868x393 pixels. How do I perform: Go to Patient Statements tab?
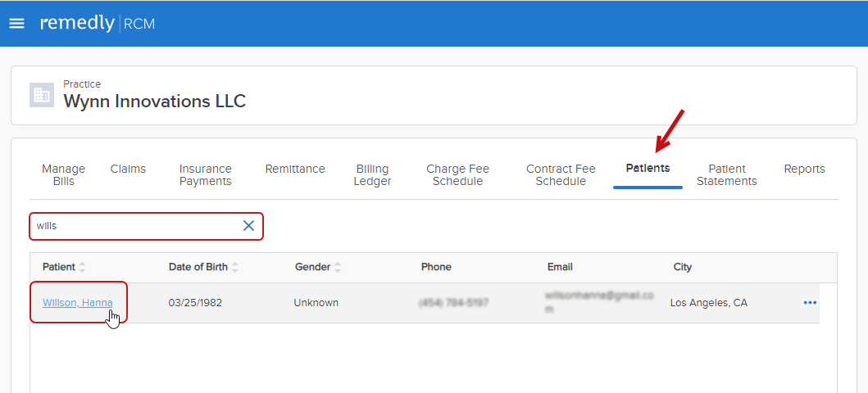(726, 175)
